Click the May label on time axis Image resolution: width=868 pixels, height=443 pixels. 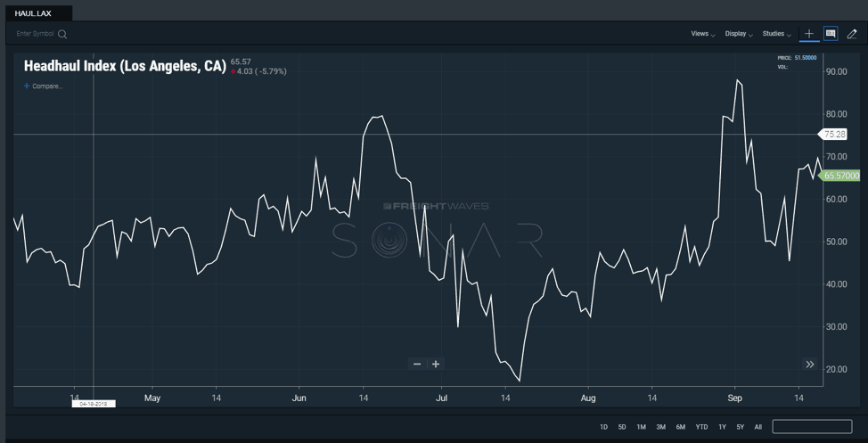point(151,398)
